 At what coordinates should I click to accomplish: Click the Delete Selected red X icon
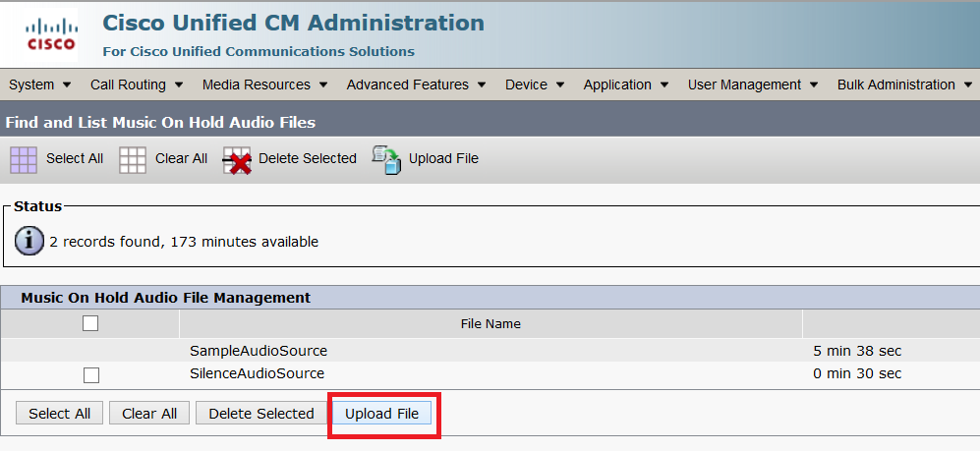[x=237, y=160]
